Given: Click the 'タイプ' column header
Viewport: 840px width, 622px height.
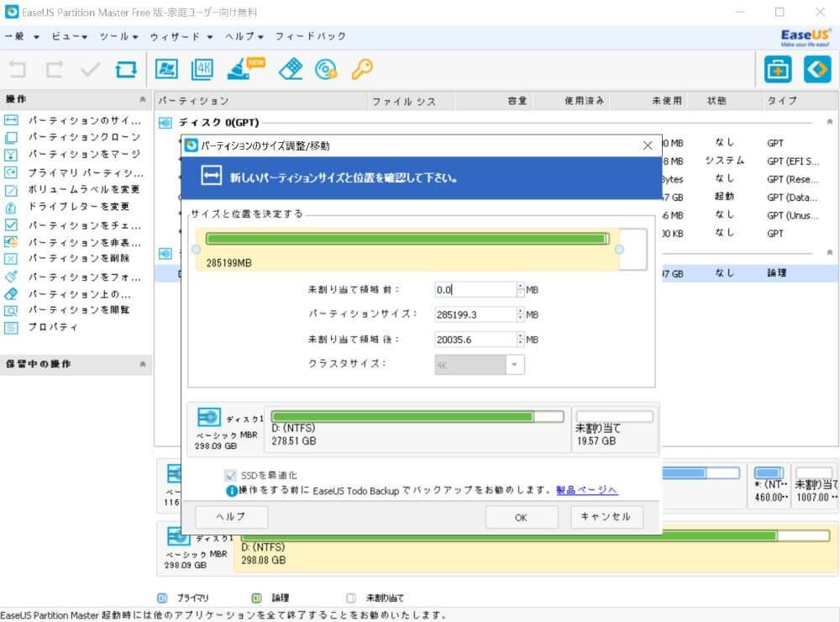Looking at the screenshot, I should point(800,101).
